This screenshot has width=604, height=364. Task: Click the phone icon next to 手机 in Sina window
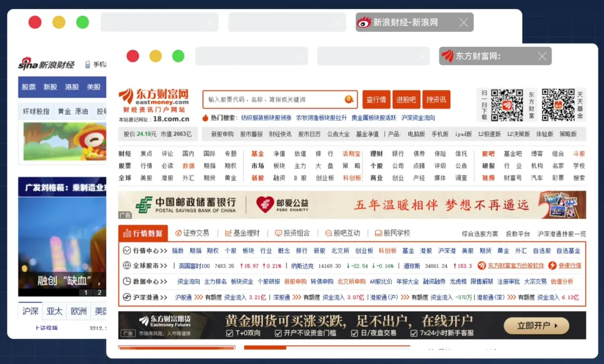[x=87, y=64]
